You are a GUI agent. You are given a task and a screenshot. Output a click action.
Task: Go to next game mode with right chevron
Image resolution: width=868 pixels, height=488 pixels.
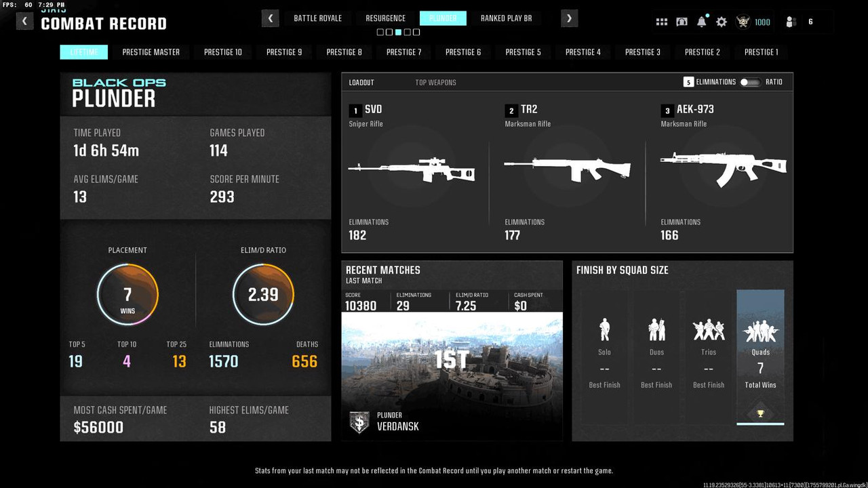[569, 18]
